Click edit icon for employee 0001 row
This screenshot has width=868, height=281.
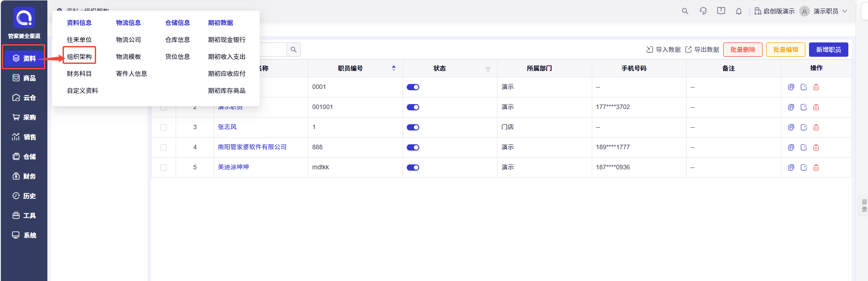click(804, 87)
